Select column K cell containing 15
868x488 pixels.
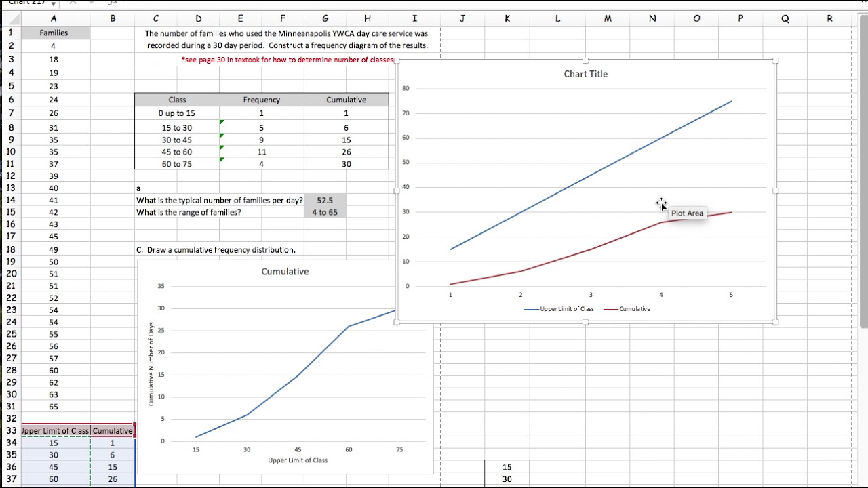tap(507, 467)
